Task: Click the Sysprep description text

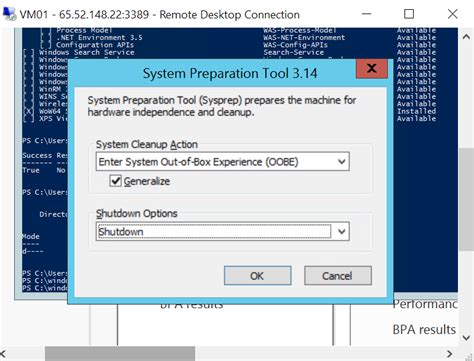Action: coord(222,106)
